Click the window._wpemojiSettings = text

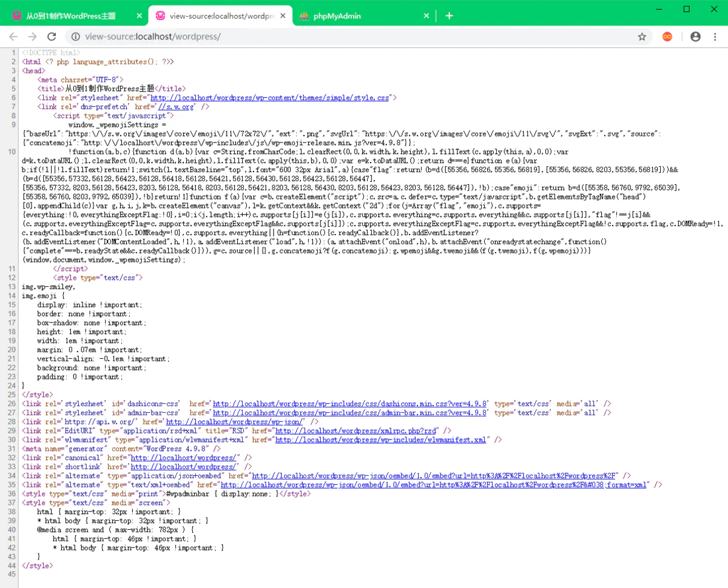pos(117,125)
